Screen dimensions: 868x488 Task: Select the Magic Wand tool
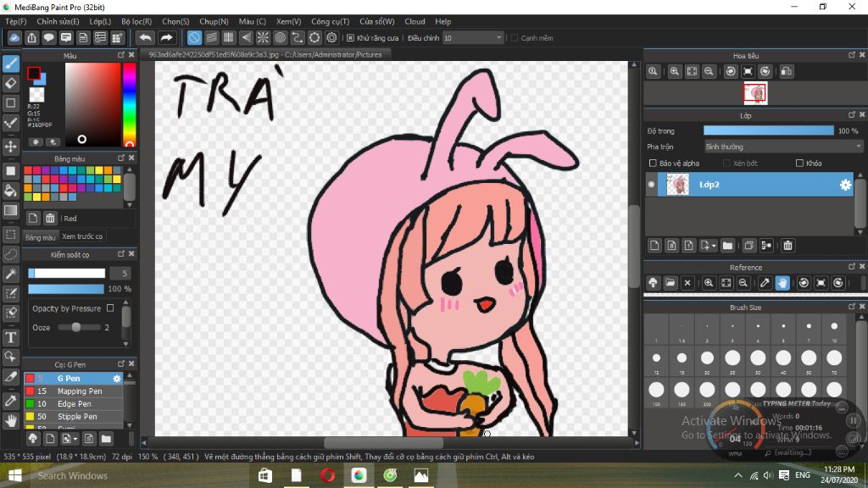pos(10,274)
